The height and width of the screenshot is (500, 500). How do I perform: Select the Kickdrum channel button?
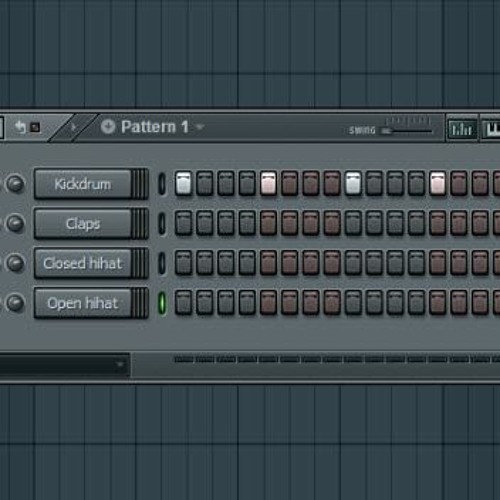pyautogui.click(x=83, y=184)
